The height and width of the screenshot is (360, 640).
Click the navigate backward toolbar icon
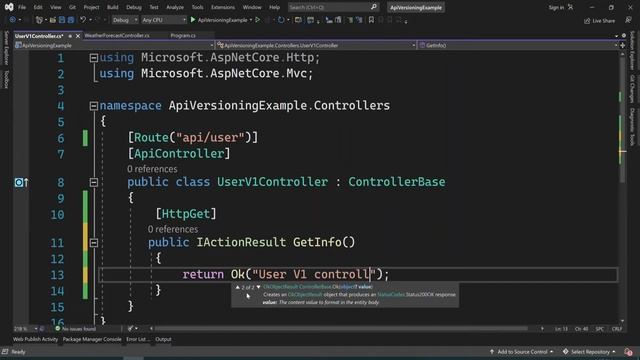pyautogui.click(x=12, y=20)
